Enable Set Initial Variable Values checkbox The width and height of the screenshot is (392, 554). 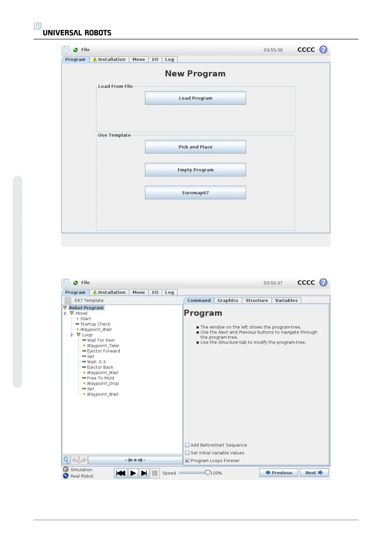187,453
